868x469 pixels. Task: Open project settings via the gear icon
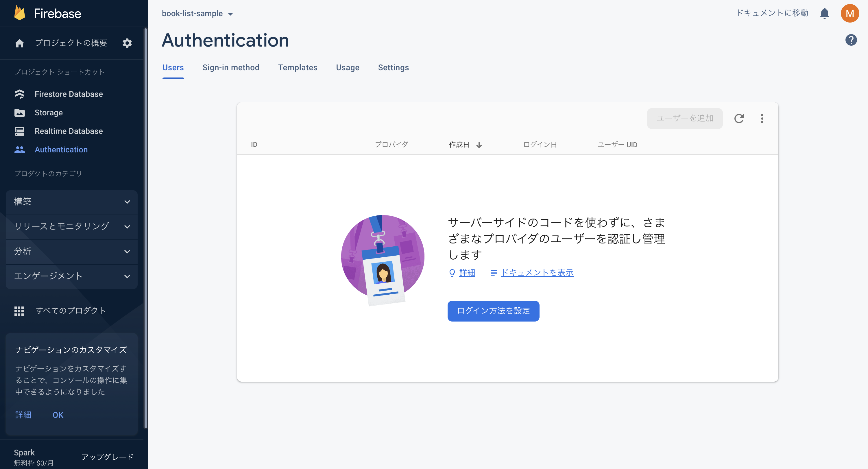tap(127, 43)
